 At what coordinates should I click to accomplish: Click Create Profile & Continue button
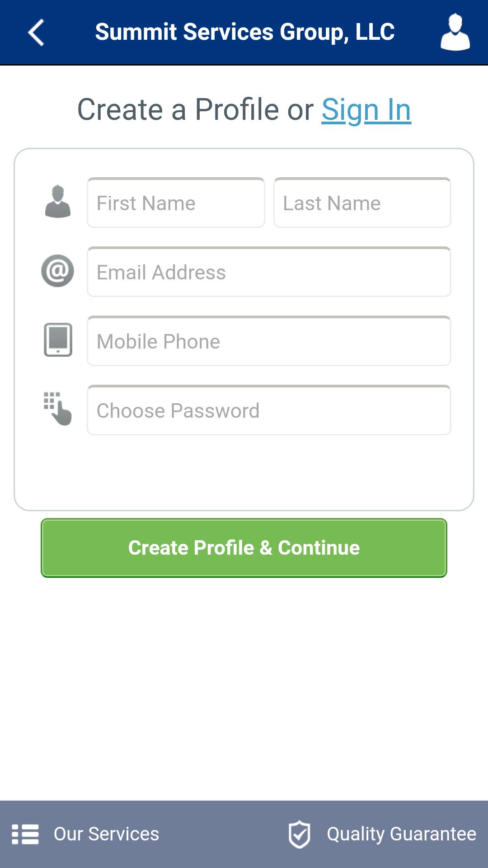pos(244,548)
